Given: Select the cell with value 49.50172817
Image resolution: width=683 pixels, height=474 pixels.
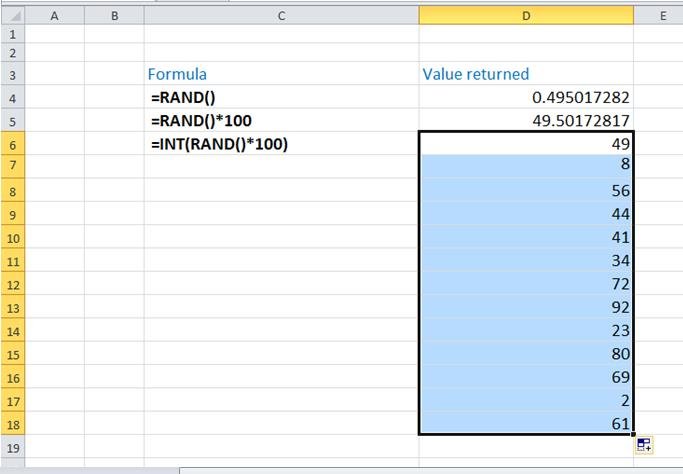Looking at the screenshot, I should (526, 121).
